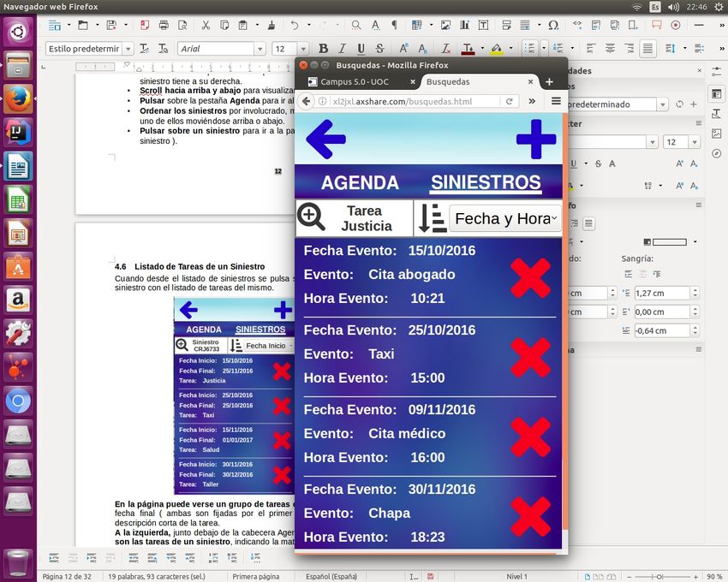
Task: Switch to the Campus 5.0 - UOC tab
Action: pos(356,82)
